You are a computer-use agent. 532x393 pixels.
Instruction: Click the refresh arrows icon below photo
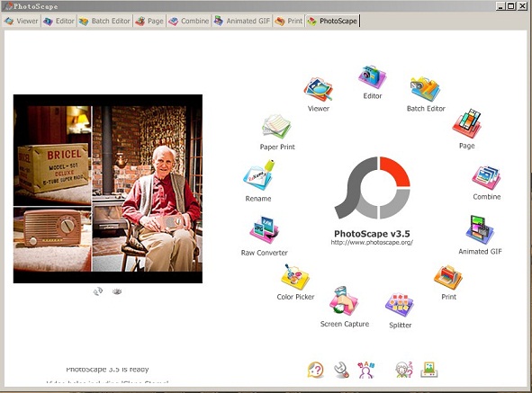(98, 291)
